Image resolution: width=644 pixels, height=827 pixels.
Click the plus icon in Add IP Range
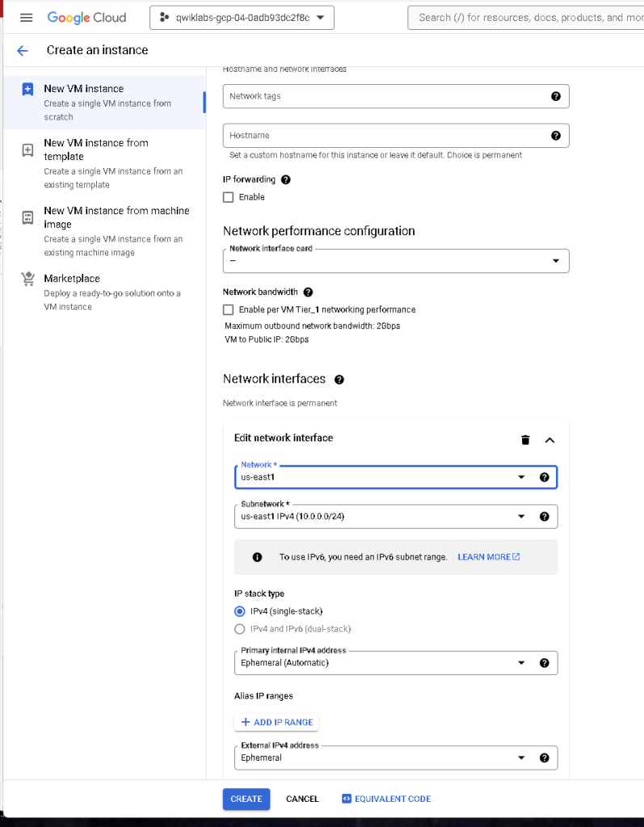click(x=246, y=722)
